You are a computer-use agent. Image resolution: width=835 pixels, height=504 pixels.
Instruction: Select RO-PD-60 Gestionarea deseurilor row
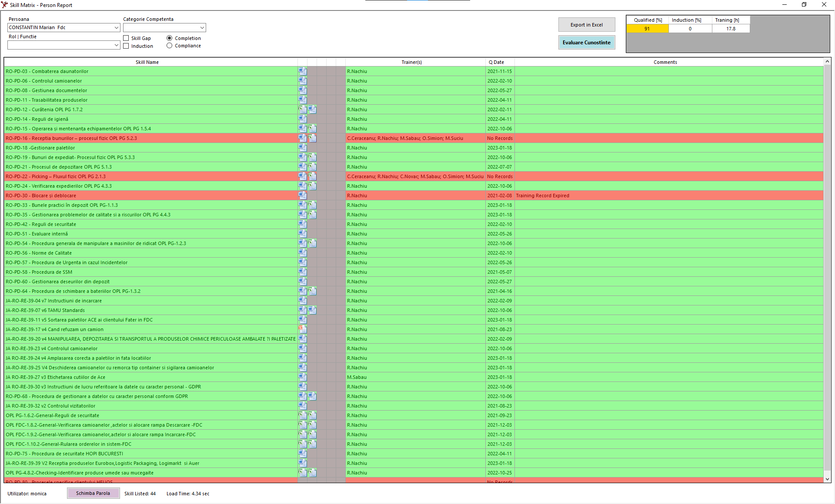point(414,282)
